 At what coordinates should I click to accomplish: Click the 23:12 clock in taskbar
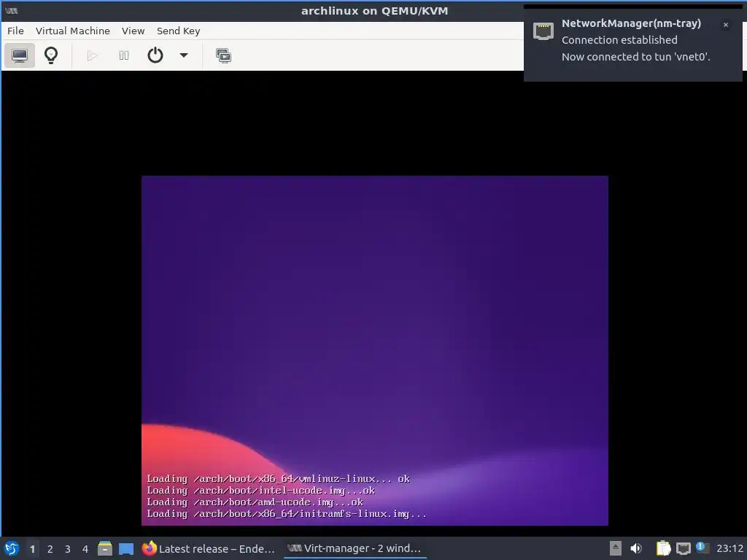tap(729, 548)
